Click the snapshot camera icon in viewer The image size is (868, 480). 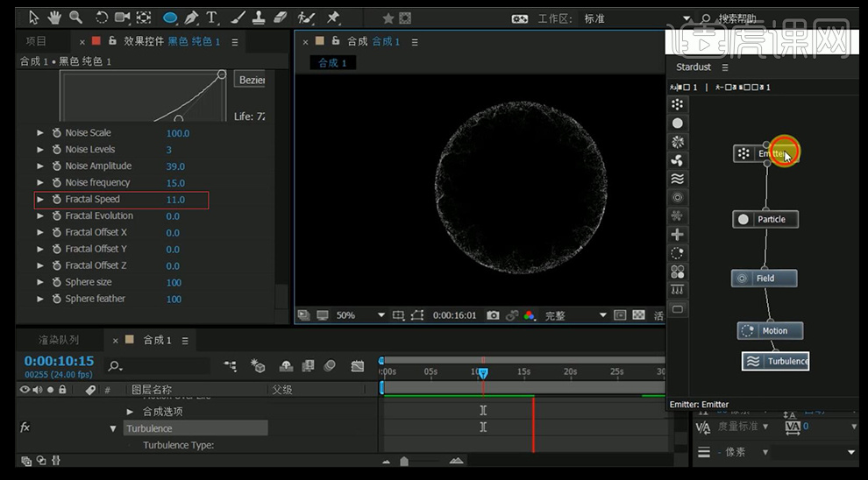pyautogui.click(x=494, y=315)
